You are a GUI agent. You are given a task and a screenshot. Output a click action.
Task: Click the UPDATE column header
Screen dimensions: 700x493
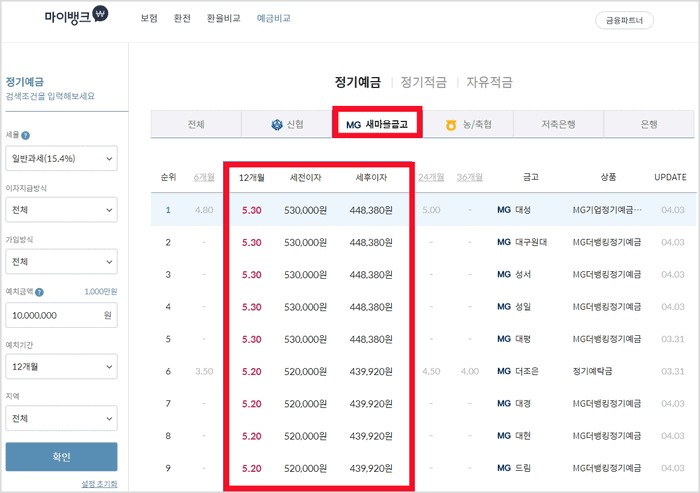[x=671, y=177]
